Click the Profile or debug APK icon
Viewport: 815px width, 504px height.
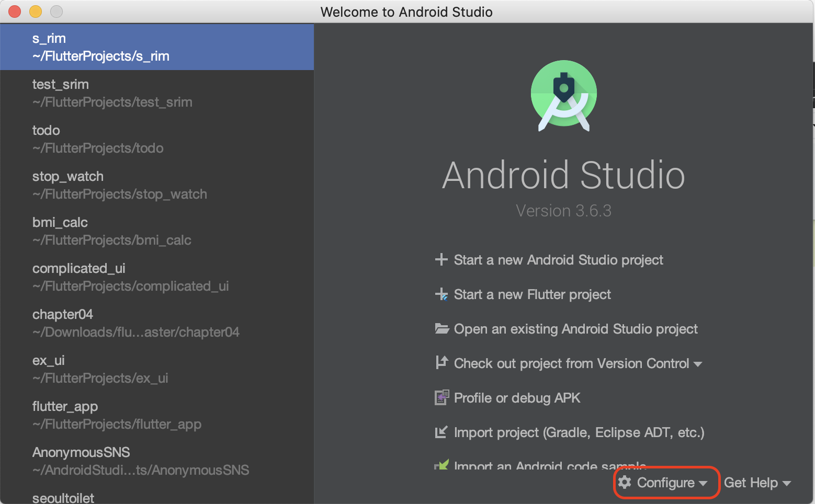[442, 397]
